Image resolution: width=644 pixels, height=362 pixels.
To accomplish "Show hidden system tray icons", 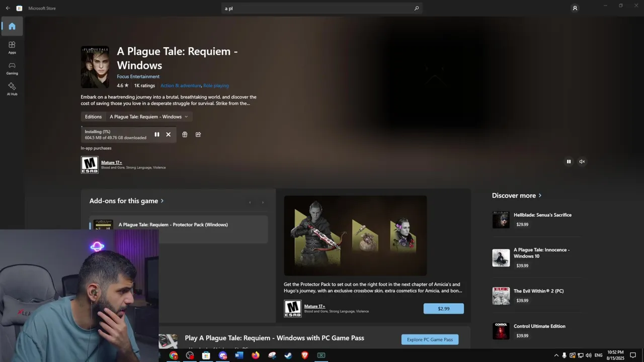I will click(x=556, y=355).
